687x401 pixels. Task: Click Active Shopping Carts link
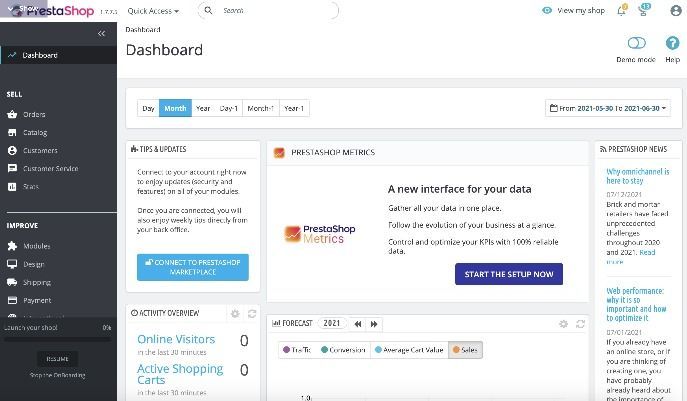click(180, 374)
